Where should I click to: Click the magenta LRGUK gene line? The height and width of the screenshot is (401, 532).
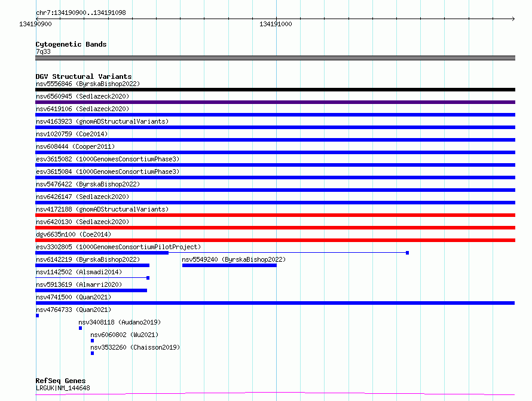[275, 394]
